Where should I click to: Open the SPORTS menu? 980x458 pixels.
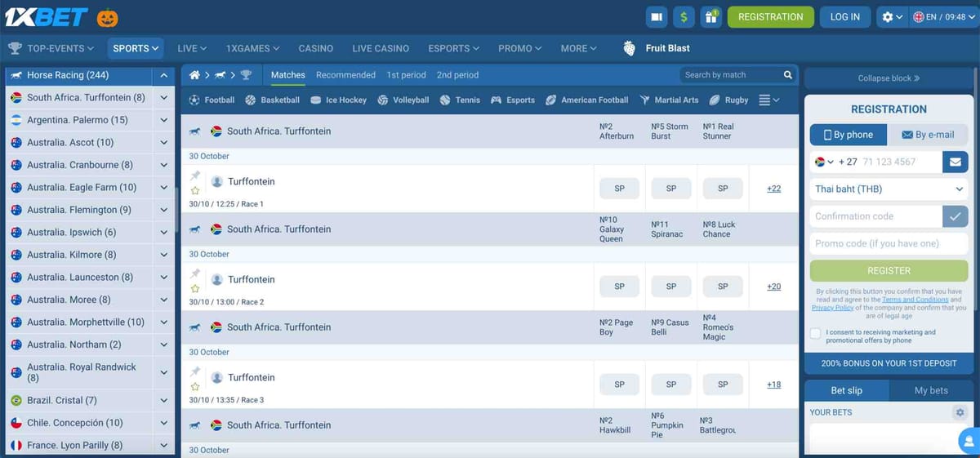point(136,48)
